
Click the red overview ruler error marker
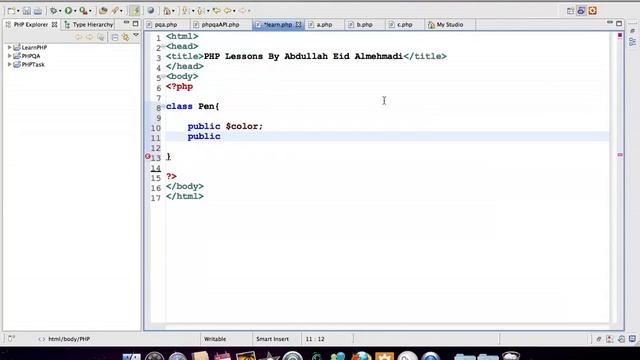tap(620, 155)
